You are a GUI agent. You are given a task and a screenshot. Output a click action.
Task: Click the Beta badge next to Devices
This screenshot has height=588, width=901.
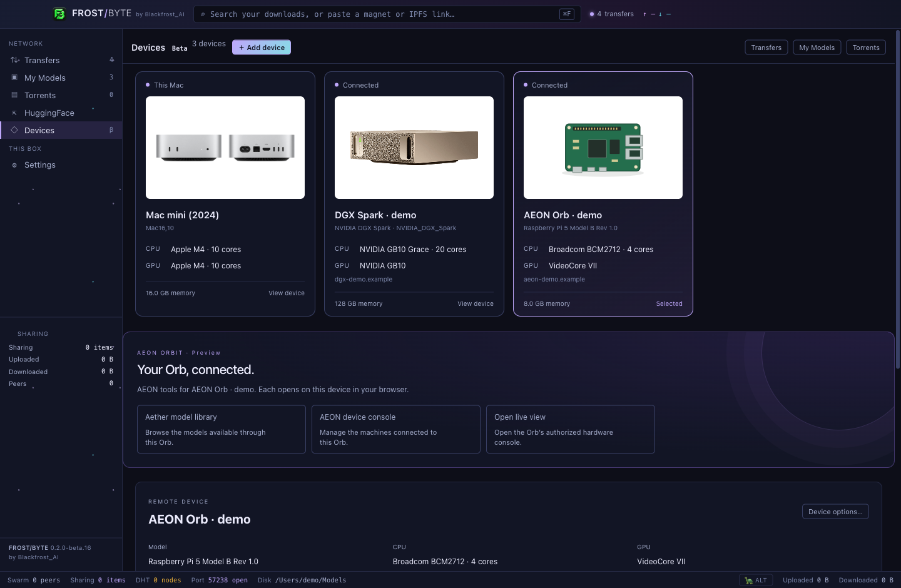pyautogui.click(x=180, y=48)
